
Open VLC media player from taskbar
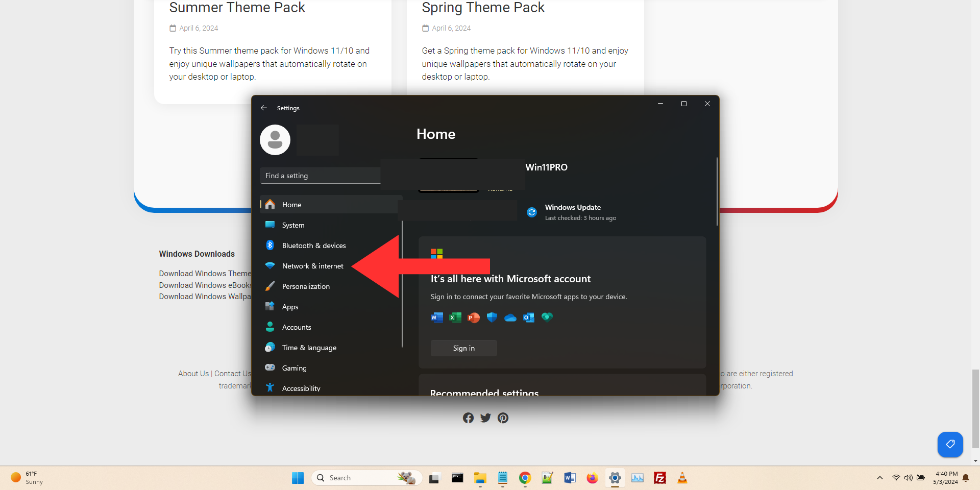pos(682,478)
